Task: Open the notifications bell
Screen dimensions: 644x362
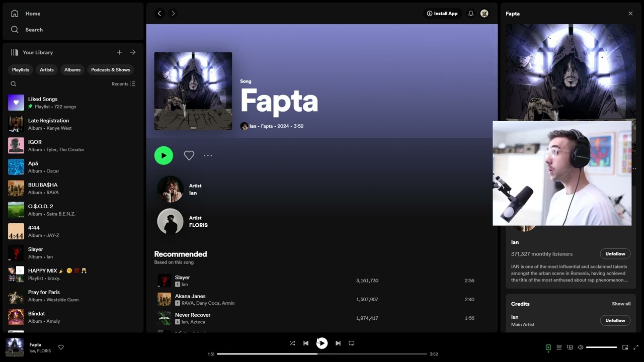Action: tap(471, 14)
